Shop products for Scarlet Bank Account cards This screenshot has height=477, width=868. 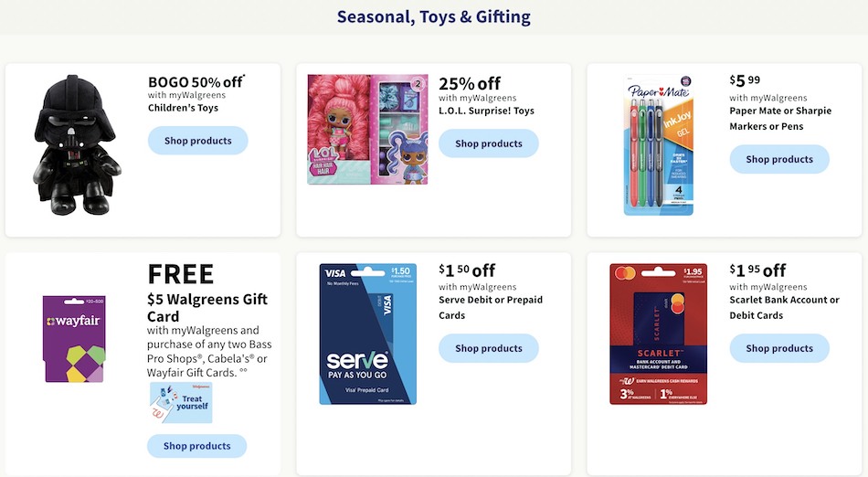coord(778,348)
